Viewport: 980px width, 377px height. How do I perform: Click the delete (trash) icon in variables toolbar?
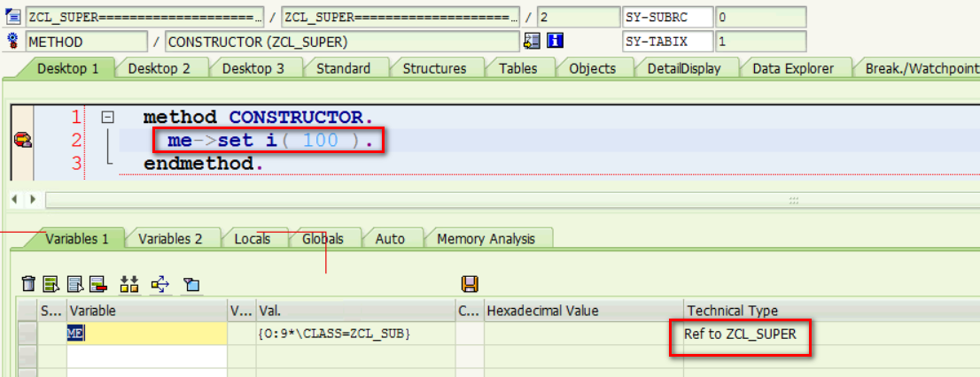(28, 285)
